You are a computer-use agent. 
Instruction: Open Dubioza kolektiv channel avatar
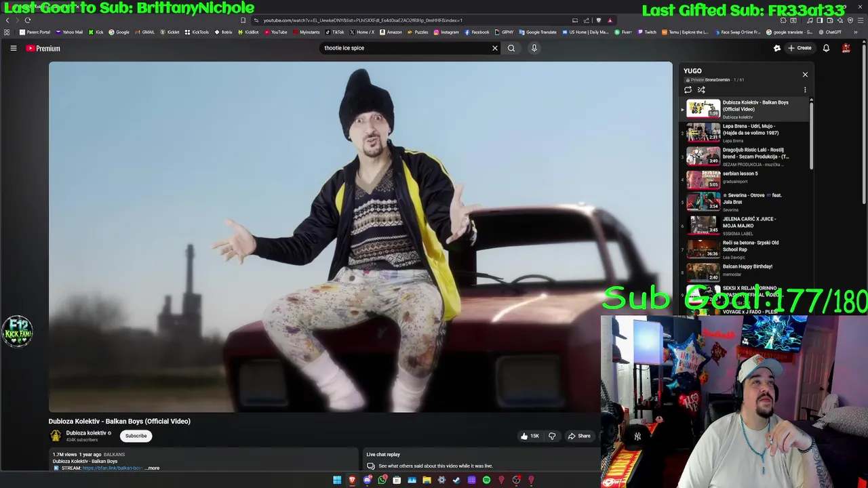[56, 436]
